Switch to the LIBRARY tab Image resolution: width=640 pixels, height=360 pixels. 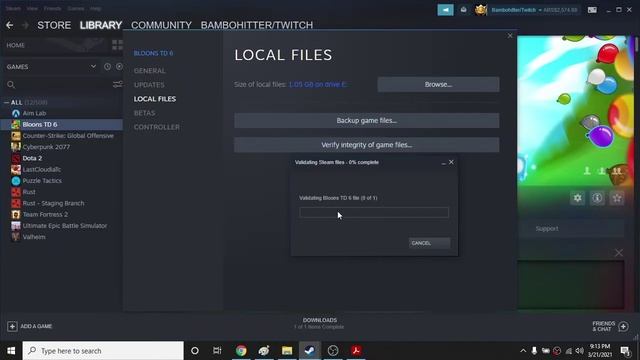click(101, 25)
